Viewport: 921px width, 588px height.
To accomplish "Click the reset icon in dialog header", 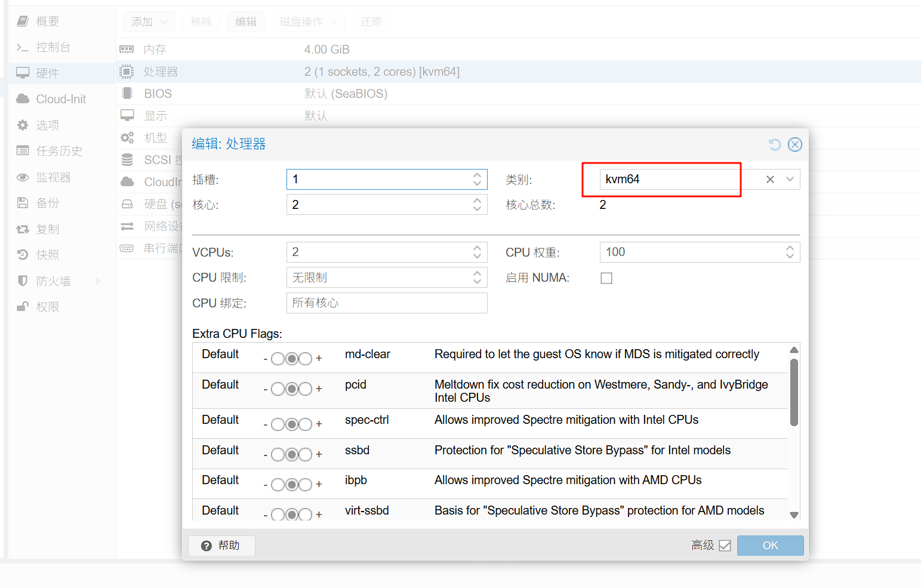I will (x=775, y=144).
